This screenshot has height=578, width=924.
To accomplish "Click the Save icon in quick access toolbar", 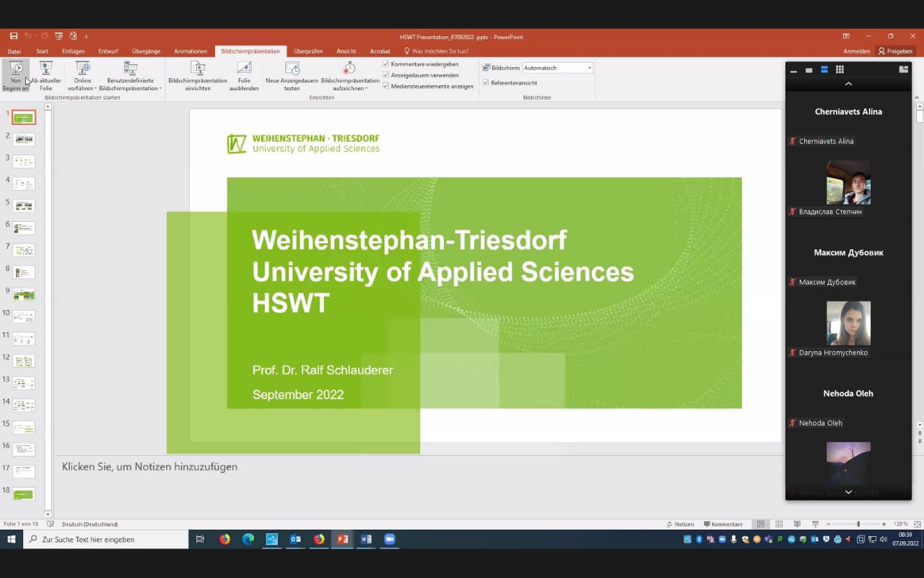I will [x=14, y=35].
